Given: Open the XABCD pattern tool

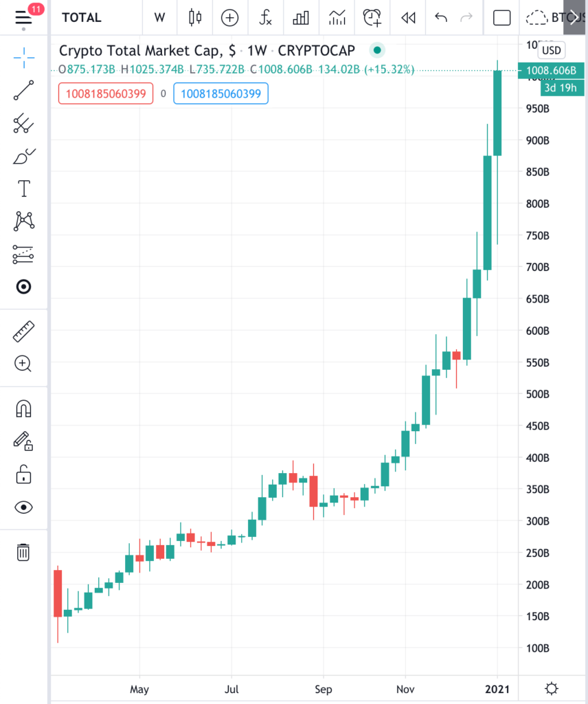Looking at the screenshot, I should pyautogui.click(x=23, y=221).
